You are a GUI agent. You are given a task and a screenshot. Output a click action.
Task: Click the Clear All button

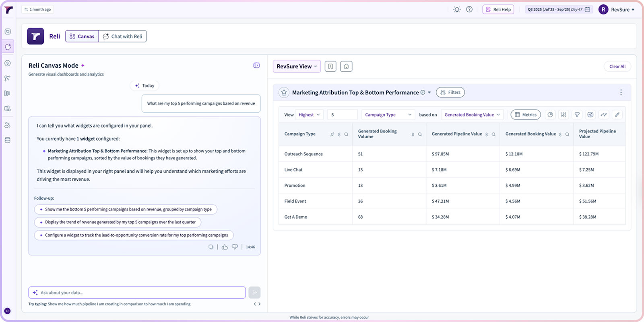click(617, 66)
